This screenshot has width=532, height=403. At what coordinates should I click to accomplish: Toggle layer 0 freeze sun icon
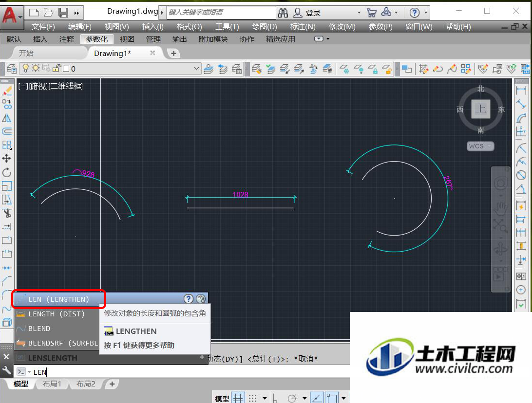tap(35, 68)
